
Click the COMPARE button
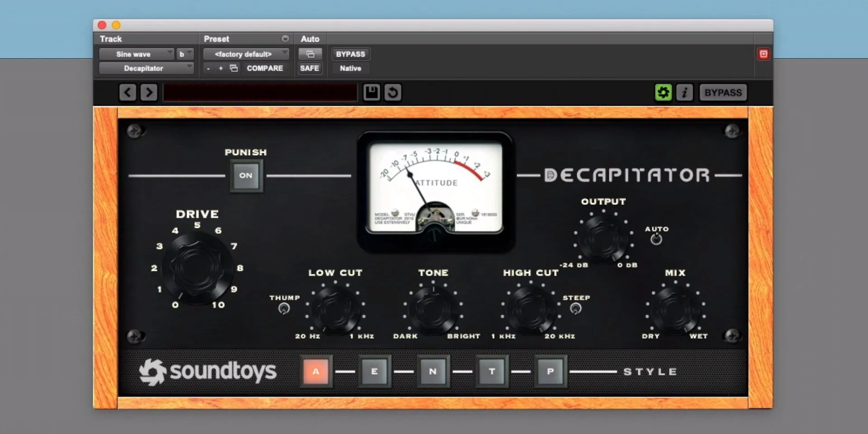(x=265, y=68)
